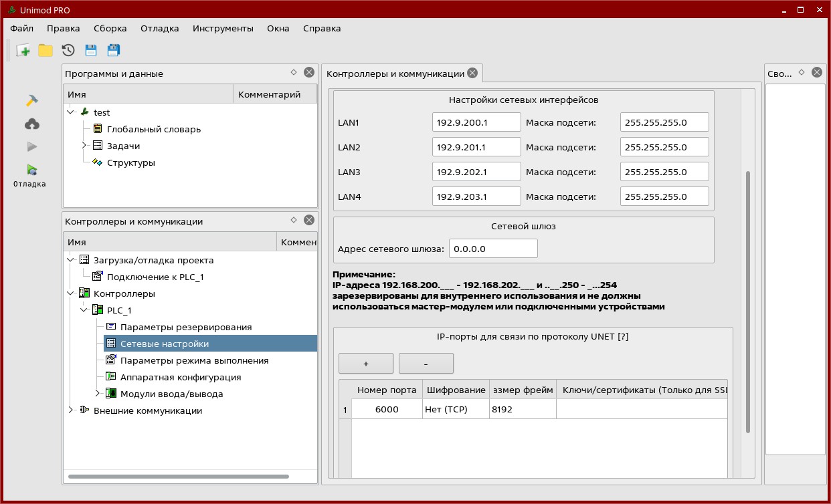
Task: Collapse the PLC_1 node
Action: [84, 310]
